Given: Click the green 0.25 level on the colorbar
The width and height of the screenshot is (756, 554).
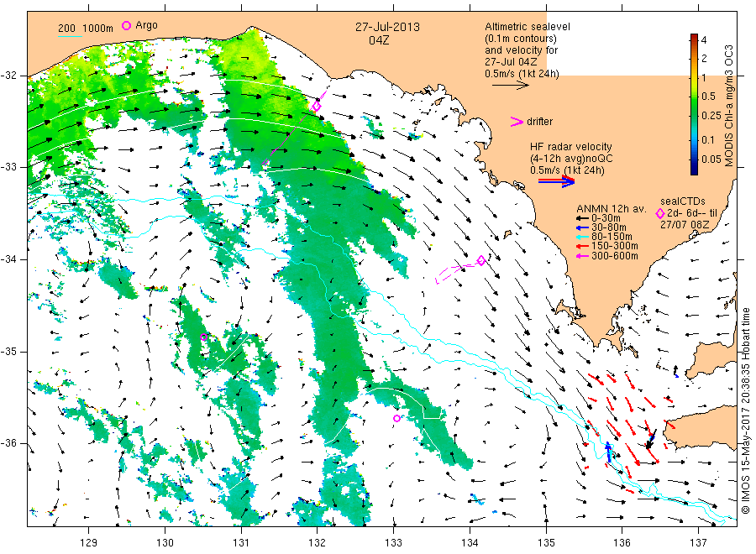Looking at the screenshot, I should 694,115.
